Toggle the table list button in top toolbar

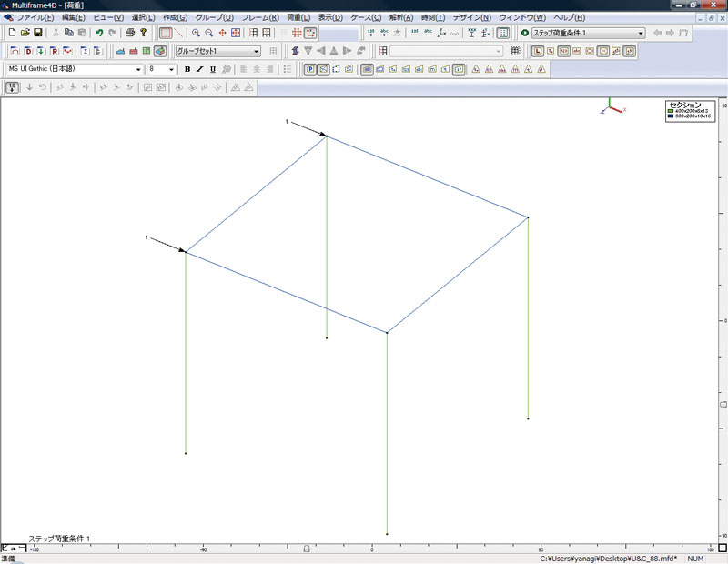tap(503, 33)
